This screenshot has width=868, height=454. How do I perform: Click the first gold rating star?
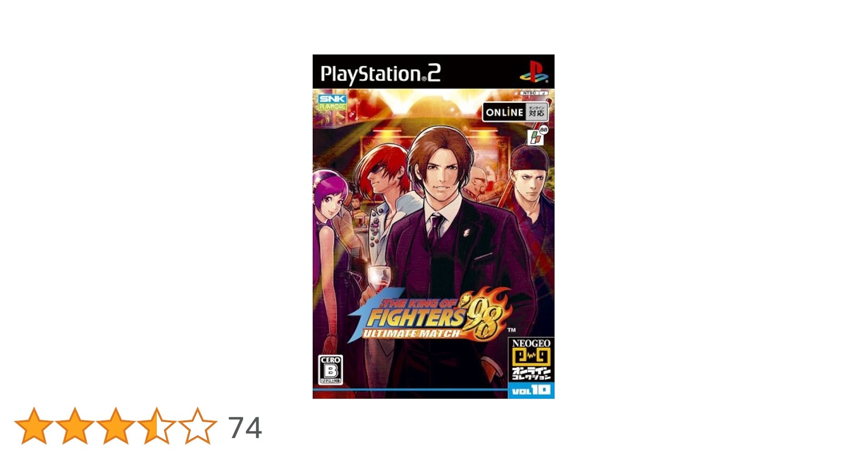tap(34, 426)
